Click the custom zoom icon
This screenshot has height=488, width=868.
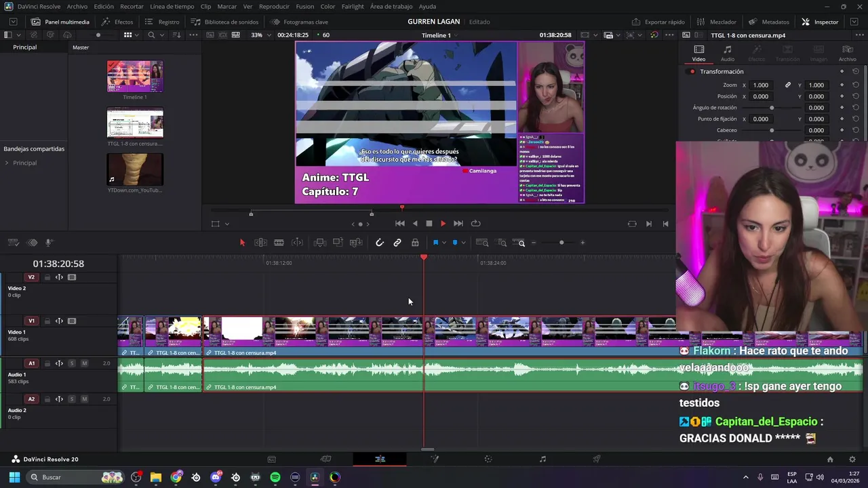(x=519, y=243)
